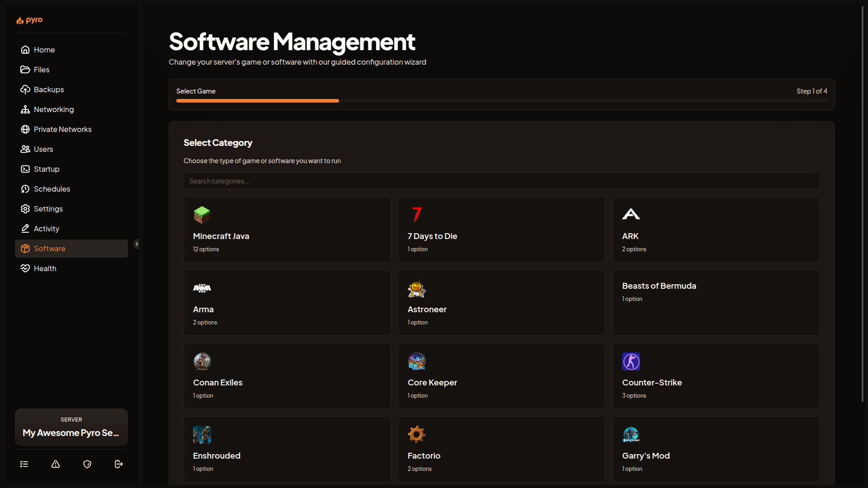
Task: Click the Garry's Mod icon
Action: pyautogui.click(x=631, y=435)
